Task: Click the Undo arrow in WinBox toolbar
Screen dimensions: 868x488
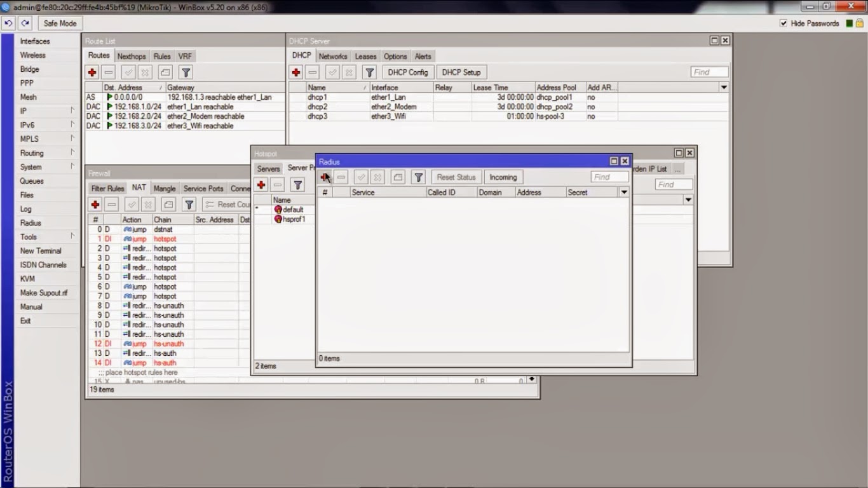Action: 8,24
